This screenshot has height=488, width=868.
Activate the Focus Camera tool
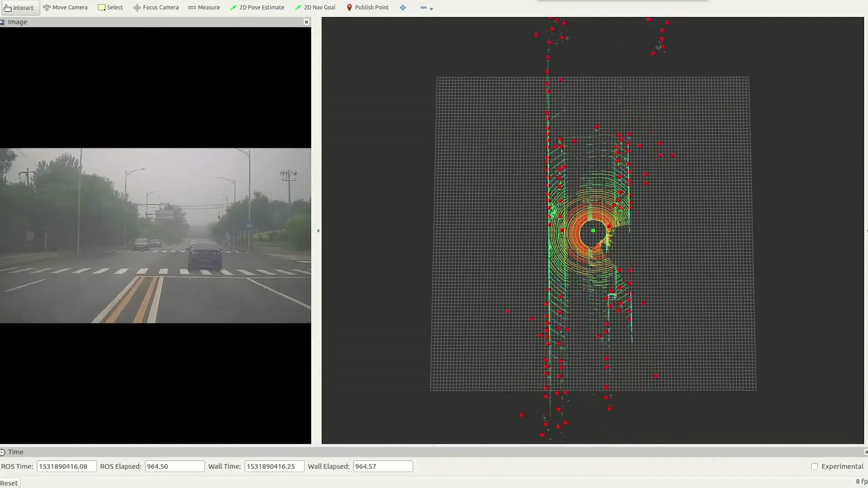point(156,8)
